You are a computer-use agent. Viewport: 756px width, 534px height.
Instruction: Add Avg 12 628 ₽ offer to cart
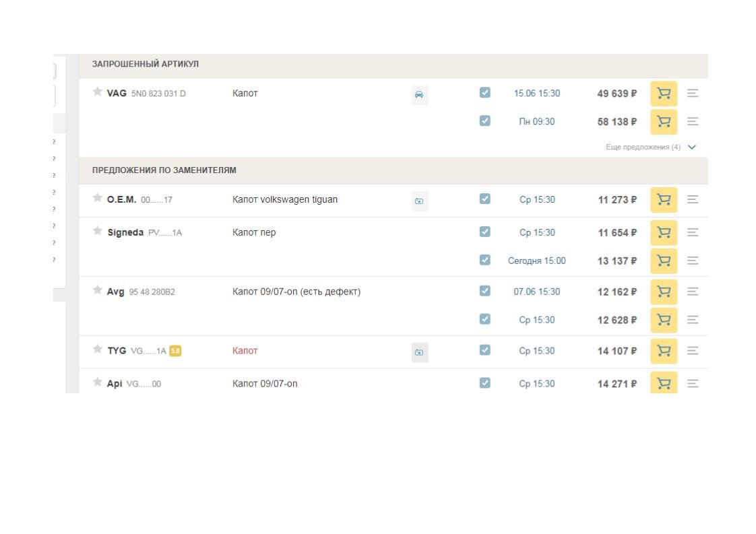664,320
